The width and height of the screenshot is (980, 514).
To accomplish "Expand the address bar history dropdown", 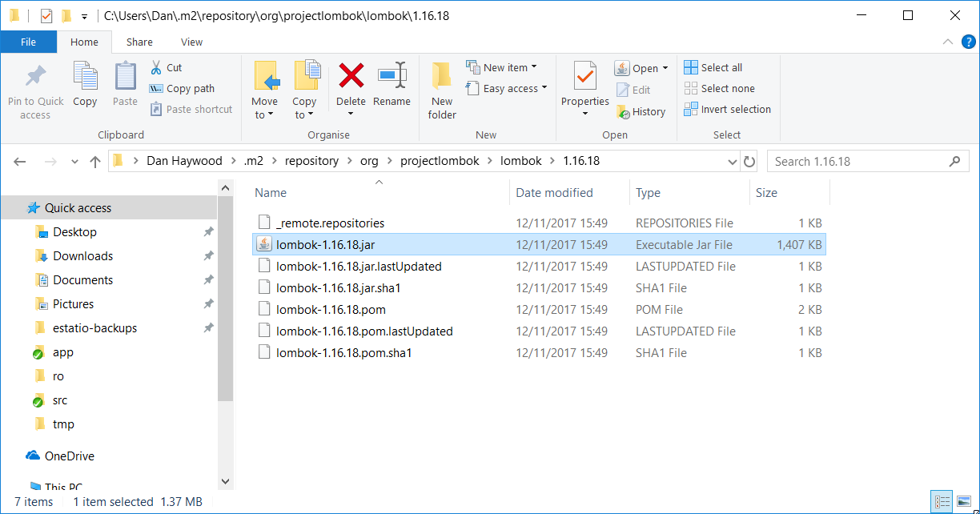I will [x=732, y=162].
